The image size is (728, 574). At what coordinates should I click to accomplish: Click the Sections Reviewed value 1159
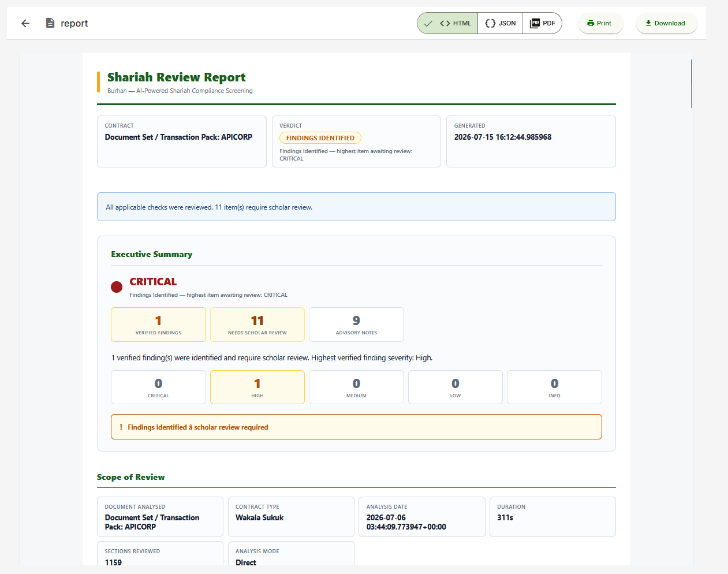click(113, 562)
